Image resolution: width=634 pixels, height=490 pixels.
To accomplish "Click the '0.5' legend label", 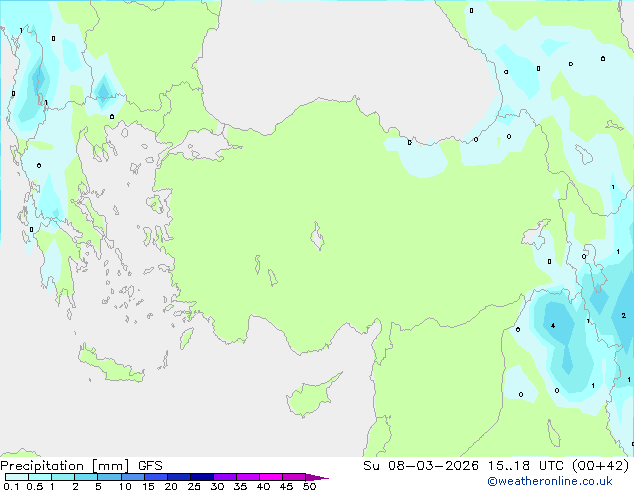I will point(35,486).
